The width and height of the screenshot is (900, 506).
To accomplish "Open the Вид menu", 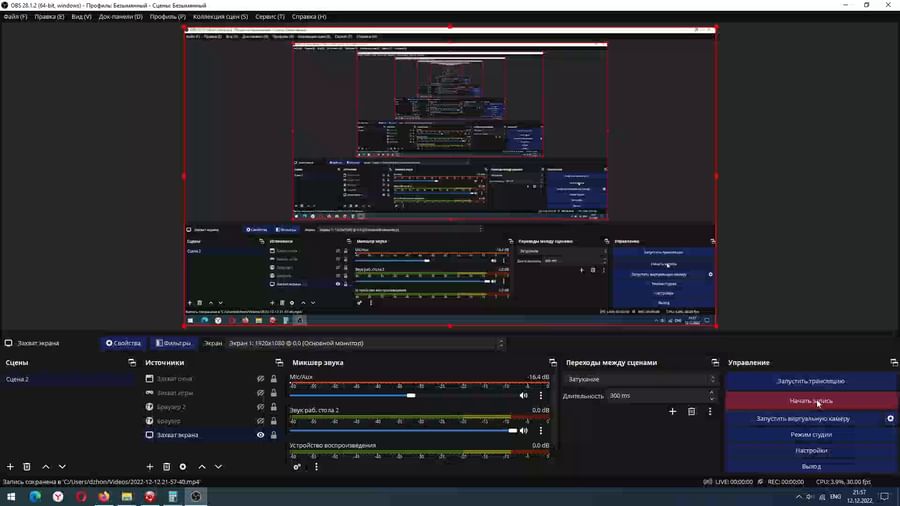I will 82,17.
